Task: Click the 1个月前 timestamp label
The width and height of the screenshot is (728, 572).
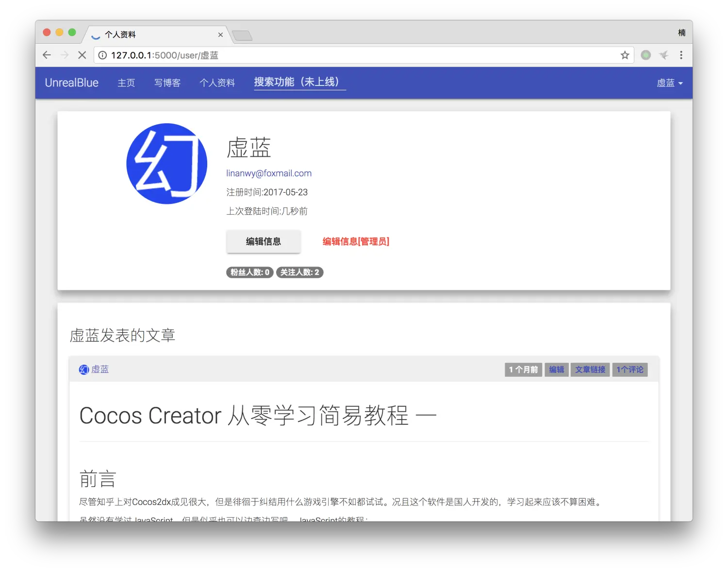Action: click(523, 370)
